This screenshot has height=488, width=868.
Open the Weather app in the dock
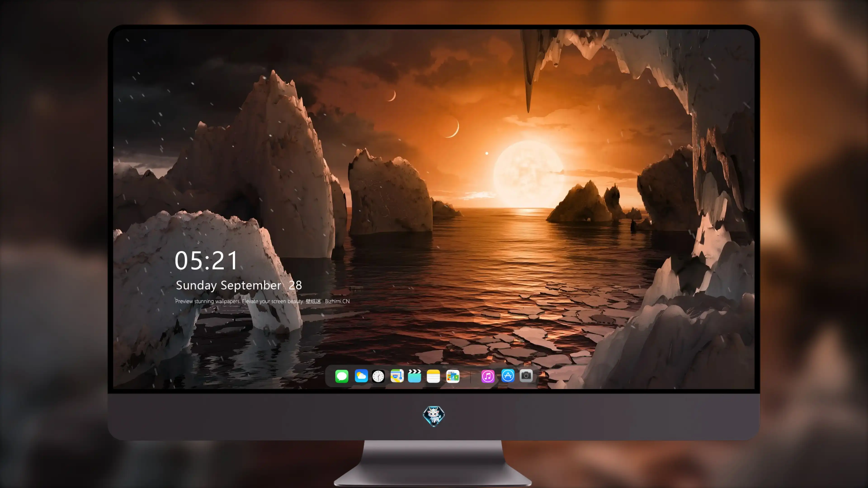(x=361, y=376)
